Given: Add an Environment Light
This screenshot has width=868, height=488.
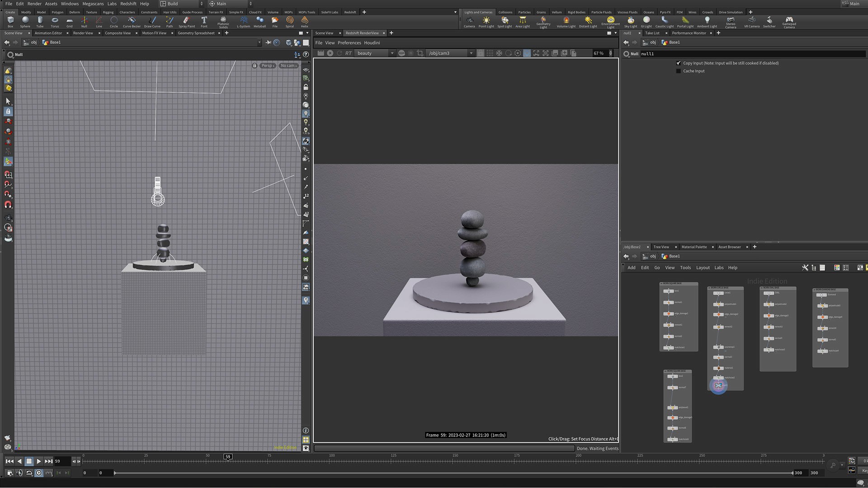Looking at the screenshot, I should click(611, 22).
